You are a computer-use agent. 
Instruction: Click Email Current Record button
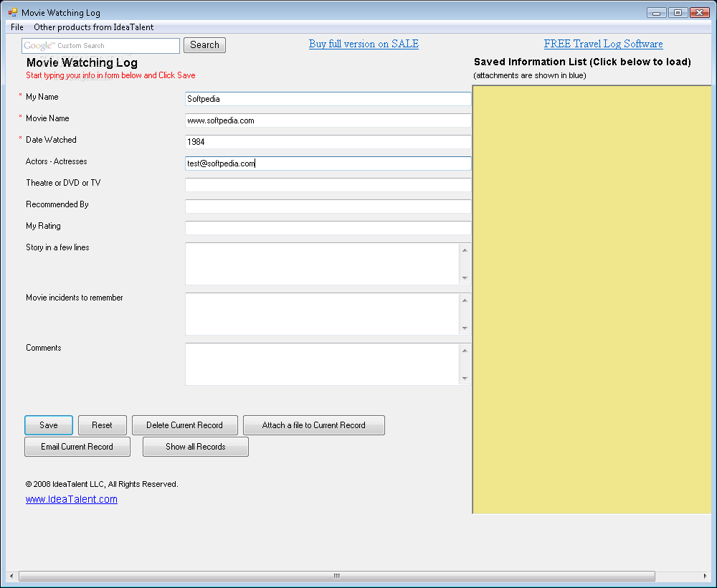point(77,447)
